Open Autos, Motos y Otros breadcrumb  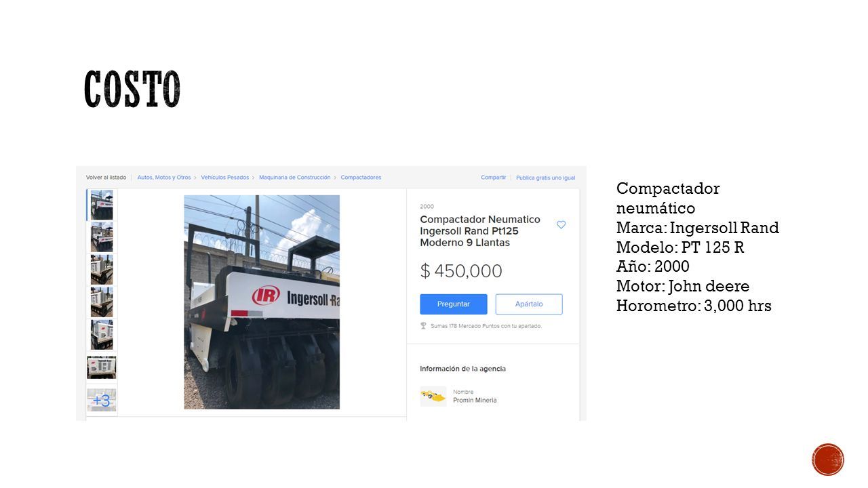point(164,178)
